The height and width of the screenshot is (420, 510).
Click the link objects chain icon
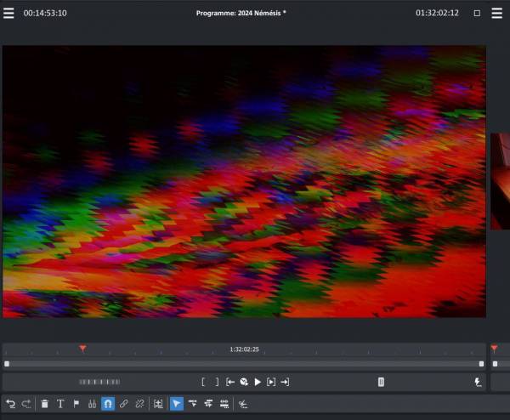pyautogui.click(x=124, y=404)
